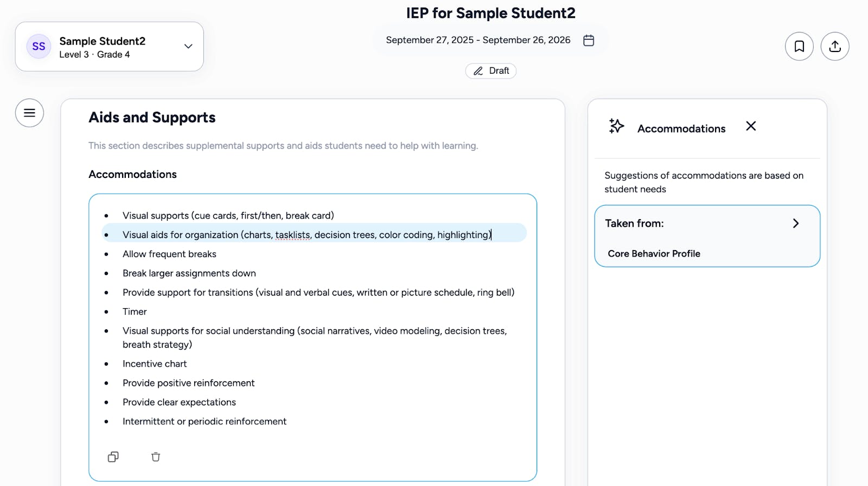Select the Core Behavior Profile source

pos(654,254)
